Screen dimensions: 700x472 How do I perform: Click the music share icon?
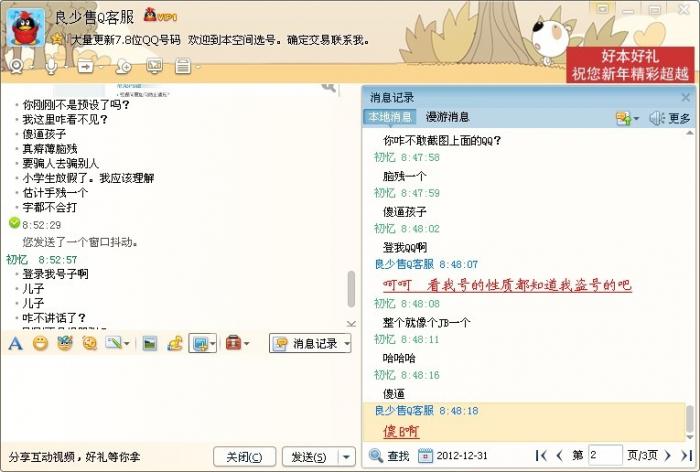click(175, 343)
